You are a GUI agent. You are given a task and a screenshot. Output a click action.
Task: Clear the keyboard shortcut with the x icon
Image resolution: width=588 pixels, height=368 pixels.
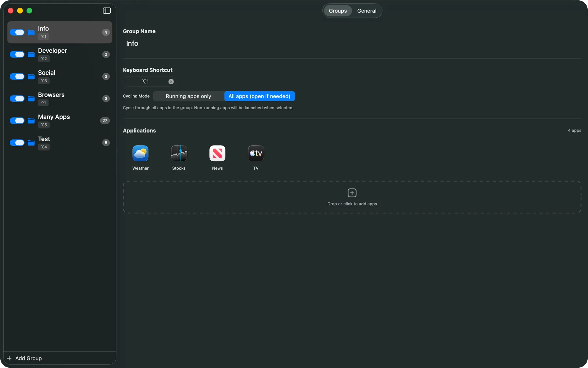(171, 82)
